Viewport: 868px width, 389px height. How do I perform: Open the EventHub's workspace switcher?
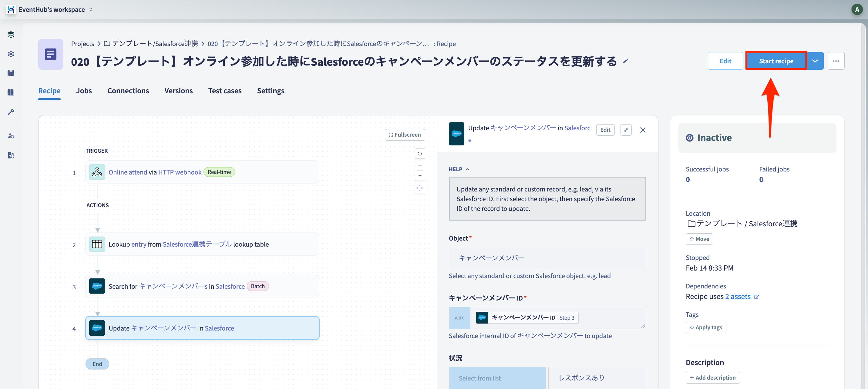[55, 9]
